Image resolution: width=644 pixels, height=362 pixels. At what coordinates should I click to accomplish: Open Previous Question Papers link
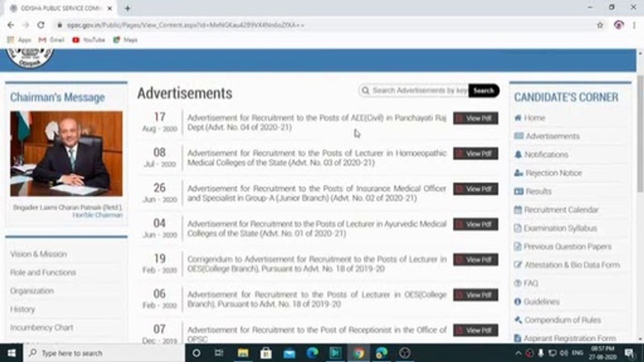[562, 246]
